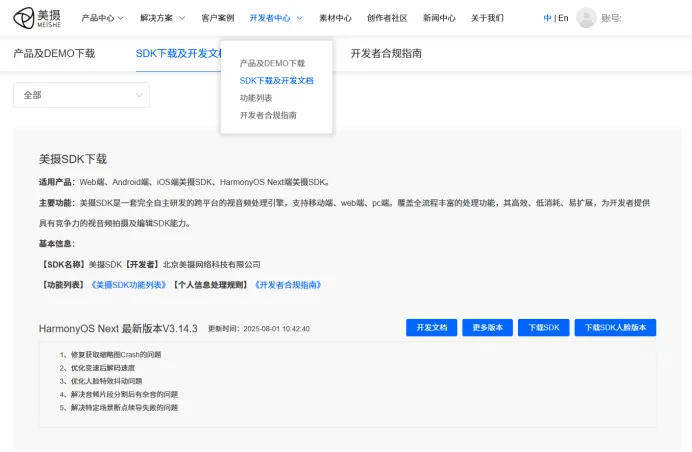Switch language to 中

click(547, 18)
